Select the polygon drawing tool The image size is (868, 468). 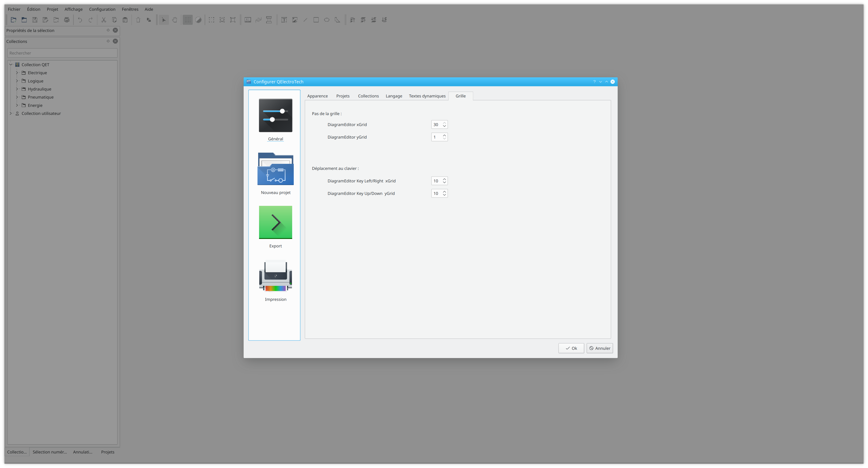337,20
